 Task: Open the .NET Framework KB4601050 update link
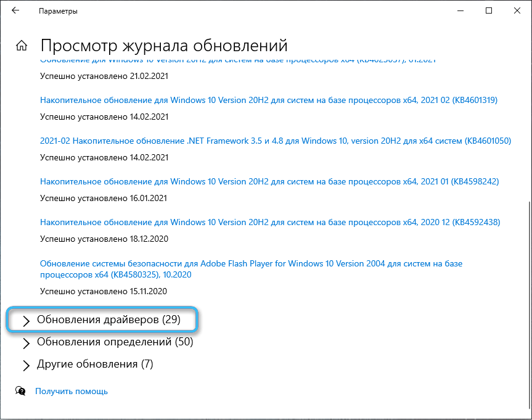point(275,141)
